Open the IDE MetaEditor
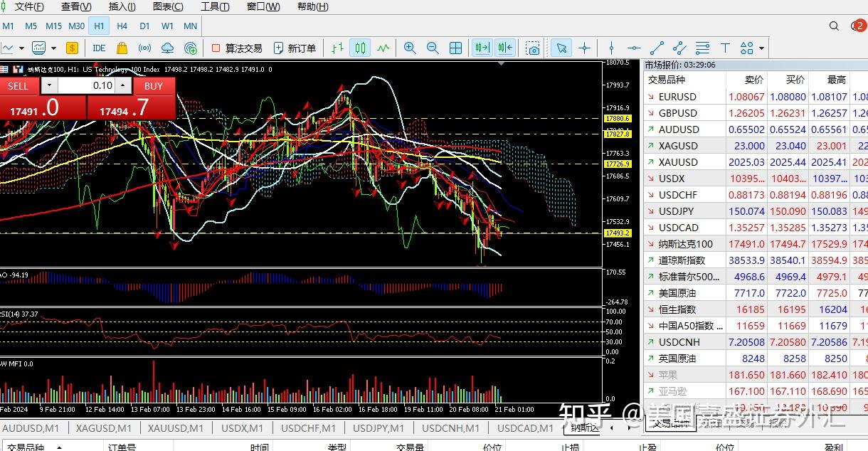This screenshot has height=451, width=868. [x=99, y=48]
